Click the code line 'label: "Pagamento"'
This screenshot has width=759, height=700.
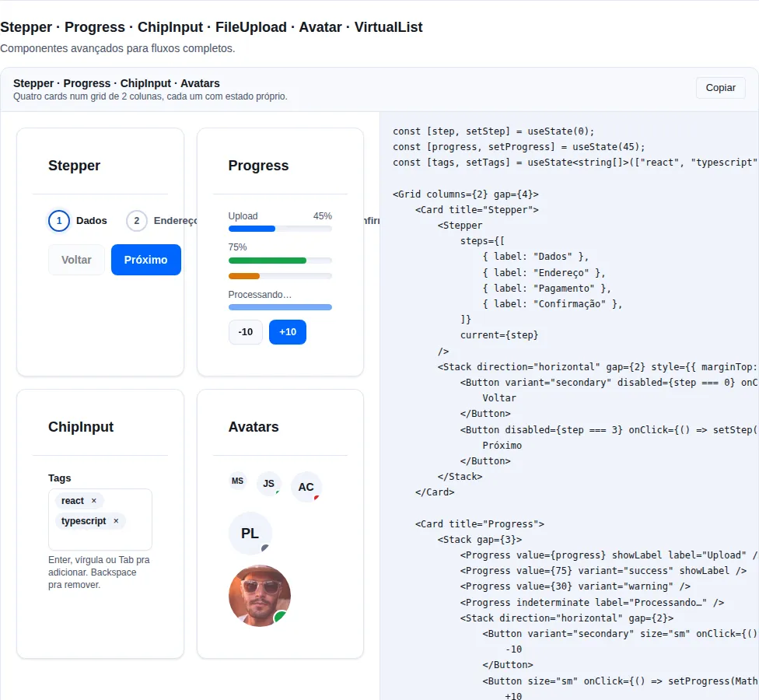pyautogui.click(x=547, y=288)
